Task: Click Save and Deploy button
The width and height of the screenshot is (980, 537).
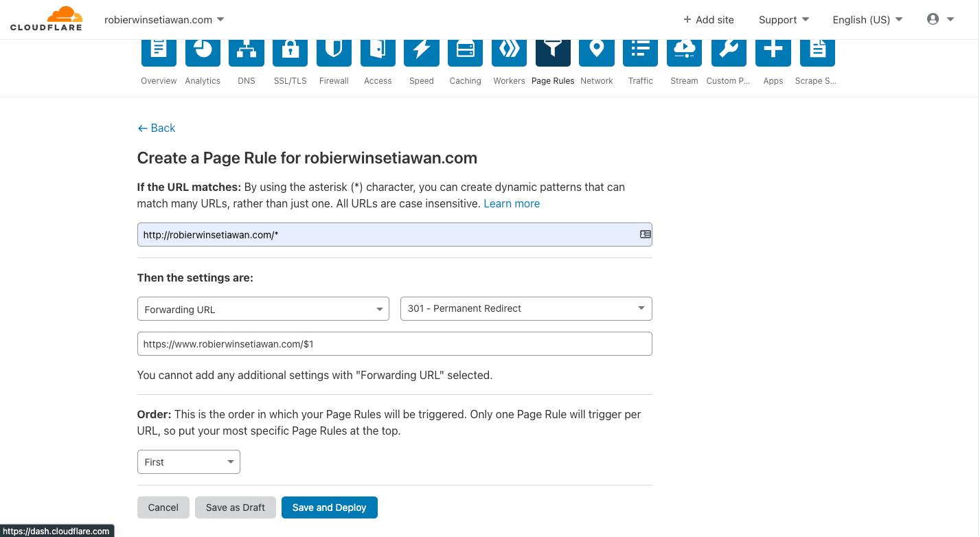Action: 330,507
